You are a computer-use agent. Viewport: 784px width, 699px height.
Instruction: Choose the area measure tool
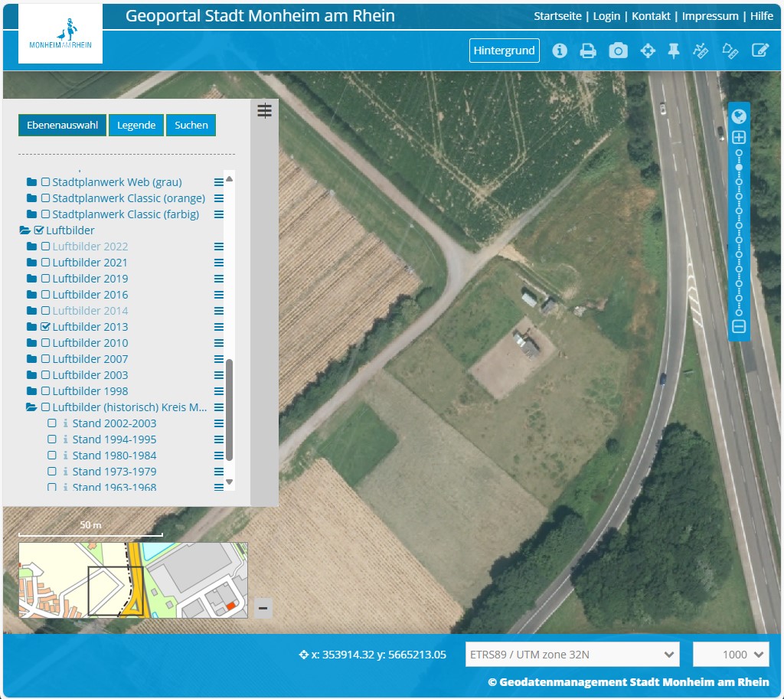pyautogui.click(x=730, y=51)
